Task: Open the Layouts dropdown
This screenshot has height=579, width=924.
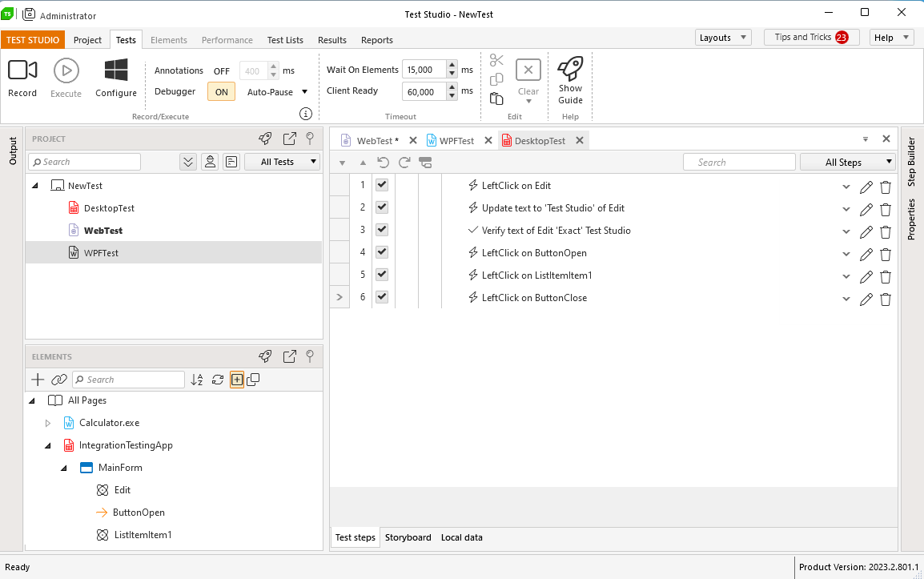Action: pyautogui.click(x=723, y=37)
